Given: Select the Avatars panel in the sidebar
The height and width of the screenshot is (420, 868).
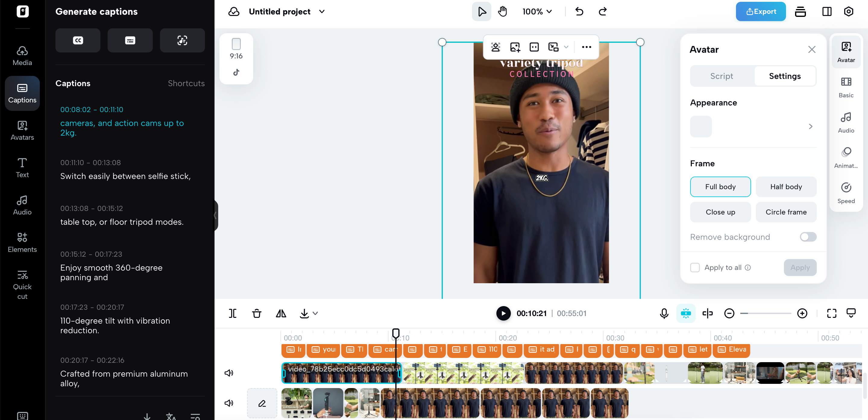Looking at the screenshot, I should pos(22,131).
